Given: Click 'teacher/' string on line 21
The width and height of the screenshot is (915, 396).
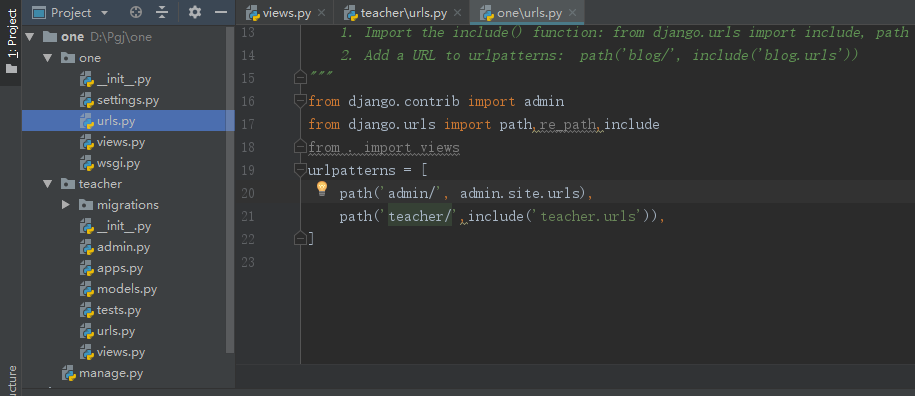Looking at the screenshot, I should [420, 216].
